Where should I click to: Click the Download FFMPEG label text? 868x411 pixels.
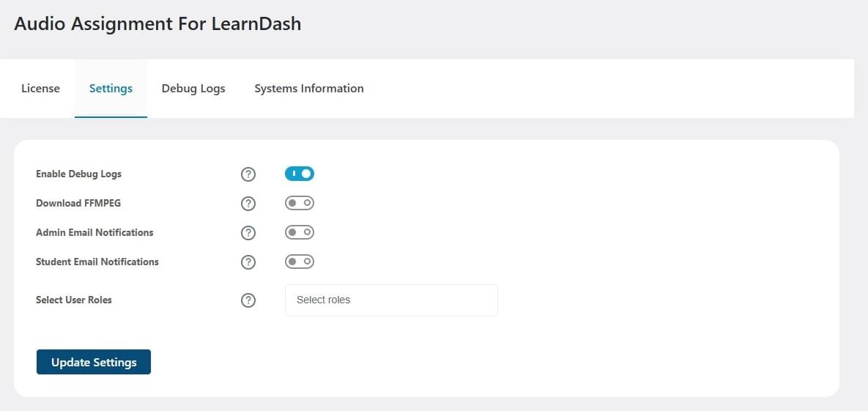click(x=78, y=203)
